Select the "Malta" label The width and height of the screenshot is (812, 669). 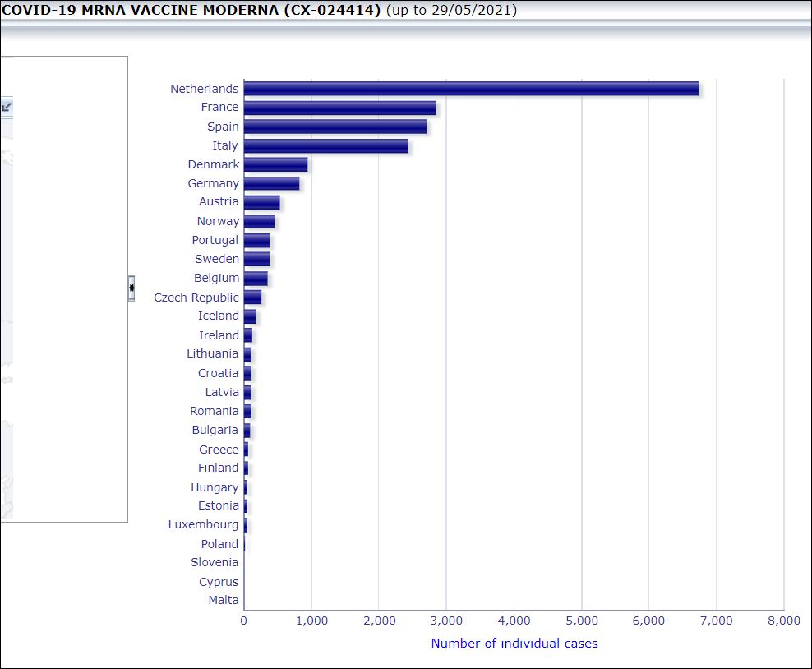click(224, 600)
